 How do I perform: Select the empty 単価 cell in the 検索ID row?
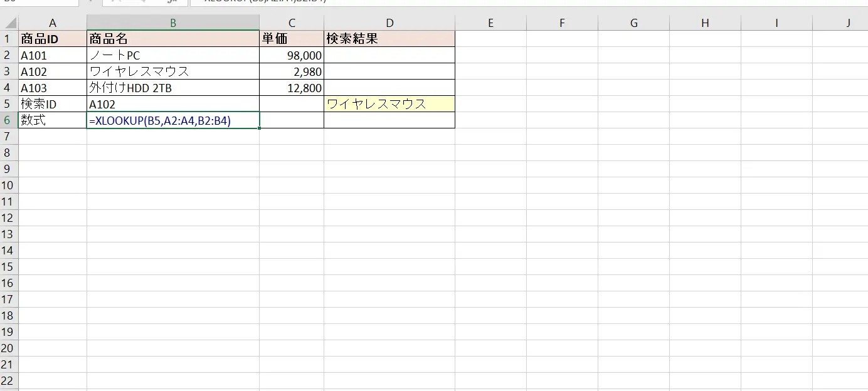point(292,104)
